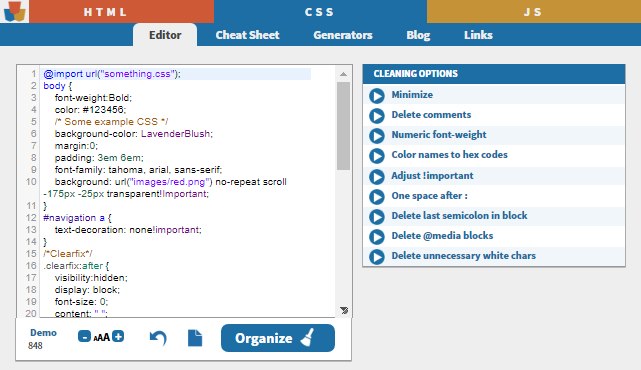641x370 pixels.
Task: Click the @import url line in editor
Action: [112, 74]
